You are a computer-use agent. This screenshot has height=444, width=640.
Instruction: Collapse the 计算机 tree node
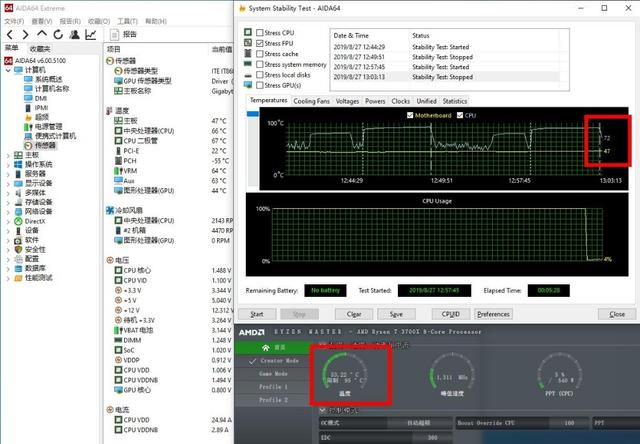click(x=8, y=70)
